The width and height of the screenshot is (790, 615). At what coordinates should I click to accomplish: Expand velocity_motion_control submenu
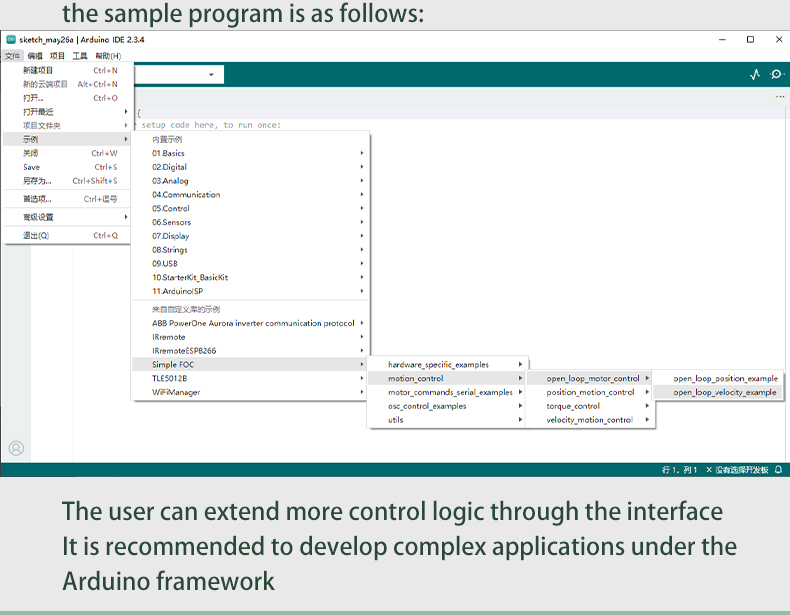(590, 420)
